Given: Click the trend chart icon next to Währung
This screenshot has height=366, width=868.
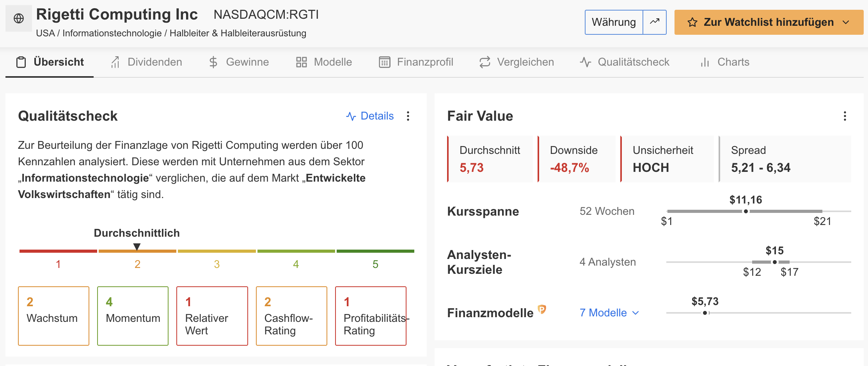Looking at the screenshot, I should 655,22.
